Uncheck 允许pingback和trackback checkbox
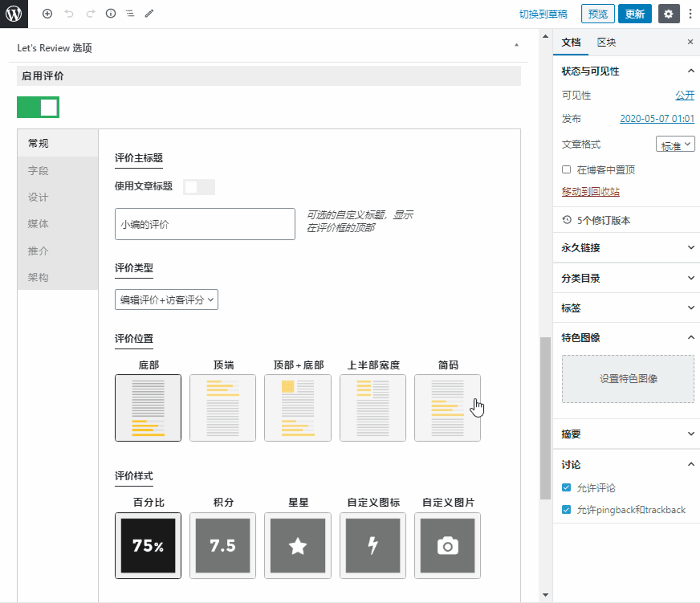 (567, 510)
